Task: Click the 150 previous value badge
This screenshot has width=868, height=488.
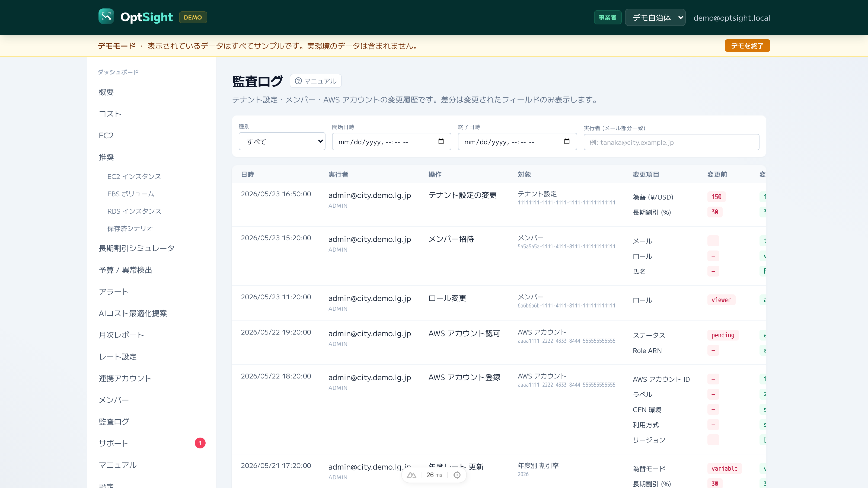Action: [716, 197]
